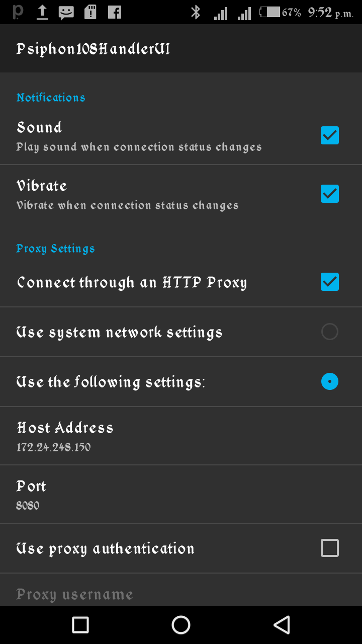The height and width of the screenshot is (644, 362).
Task: Tap the Psiphon108HandlerUI title
Action: click(93, 49)
